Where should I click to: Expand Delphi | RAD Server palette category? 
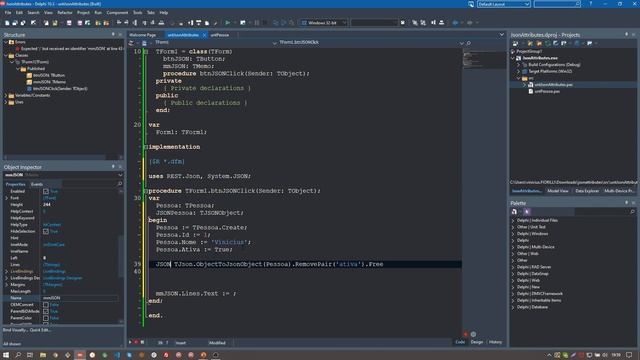513,267
